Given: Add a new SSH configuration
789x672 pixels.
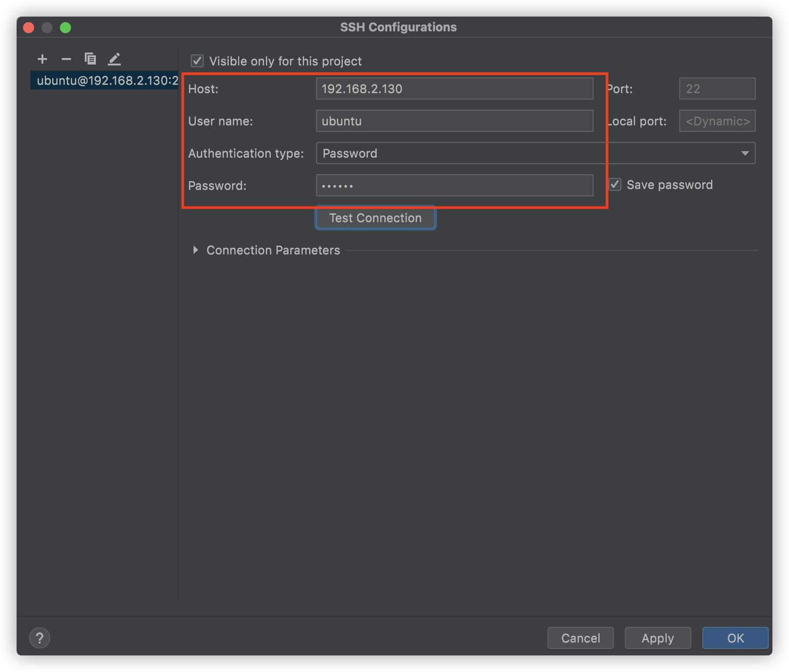Looking at the screenshot, I should click(42, 59).
